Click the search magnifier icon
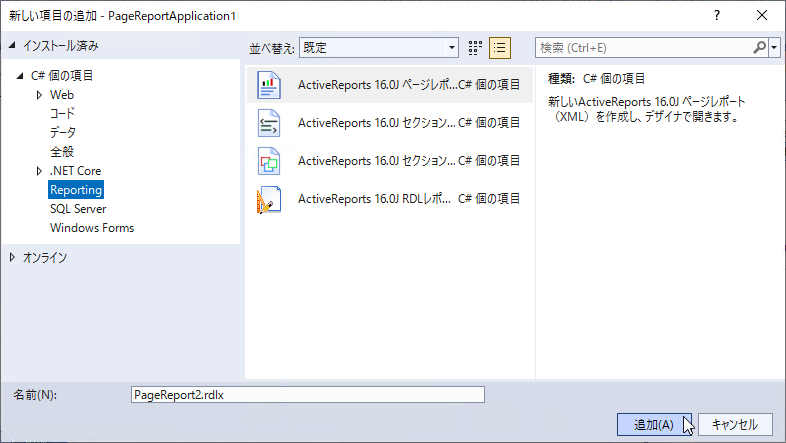Image resolution: width=786 pixels, height=443 pixels. [759, 48]
